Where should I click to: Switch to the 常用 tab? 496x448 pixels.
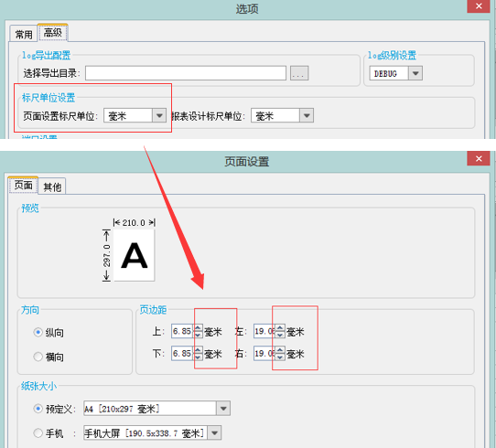pyautogui.click(x=24, y=34)
